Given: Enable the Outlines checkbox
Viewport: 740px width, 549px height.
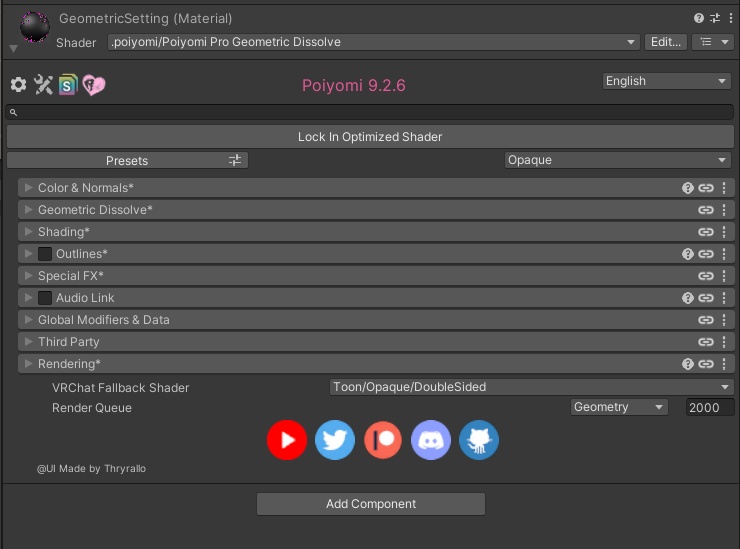Looking at the screenshot, I should pyautogui.click(x=45, y=254).
